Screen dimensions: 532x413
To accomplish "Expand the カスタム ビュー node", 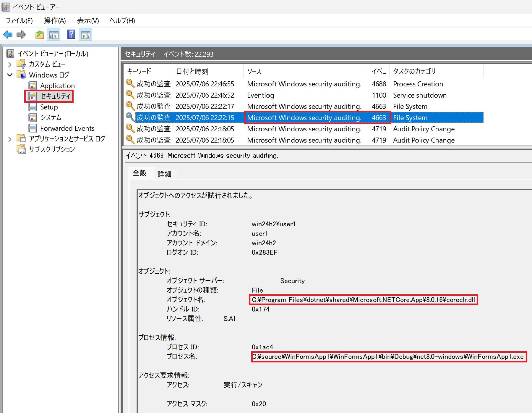I will click(10, 64).
